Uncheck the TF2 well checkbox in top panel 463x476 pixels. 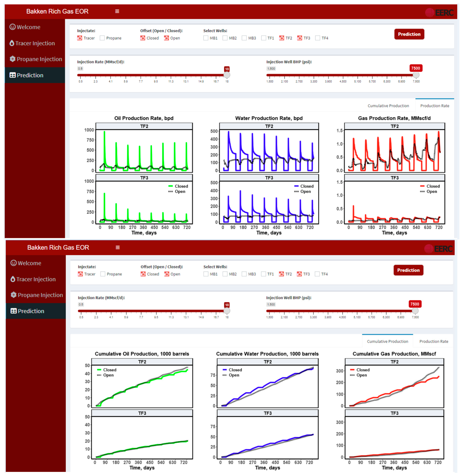[x=282, y=38]
